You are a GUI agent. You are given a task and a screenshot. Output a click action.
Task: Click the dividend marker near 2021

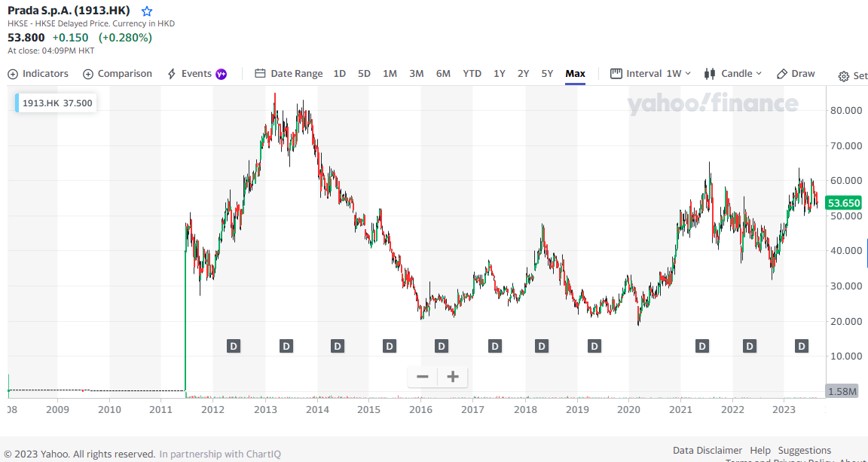tap(702, 346)
